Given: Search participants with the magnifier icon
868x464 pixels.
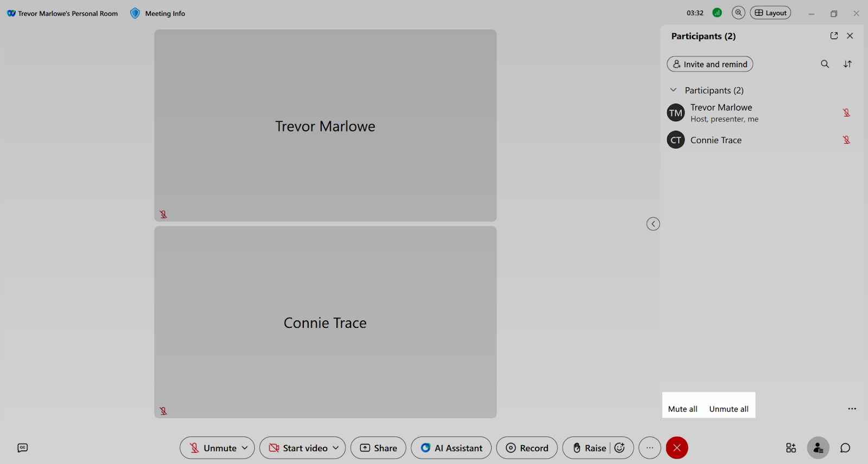Looking at the screenshot, I should [825, 64].
